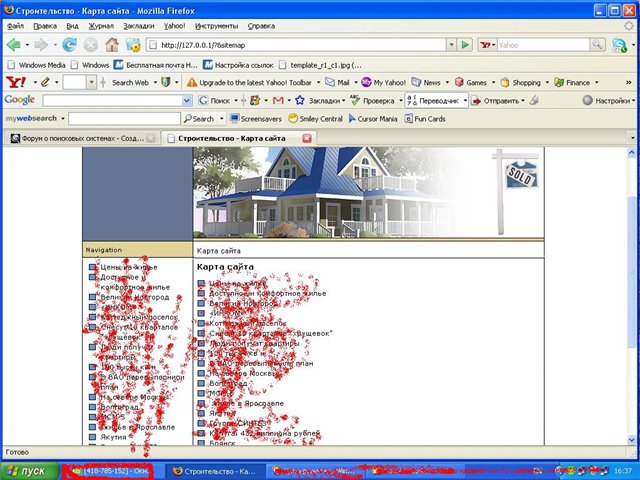The height and width of the screenshot is (480, 640).
Task: Click the Yahoo! Y! logo on toolbar
Action: (16, 82)
